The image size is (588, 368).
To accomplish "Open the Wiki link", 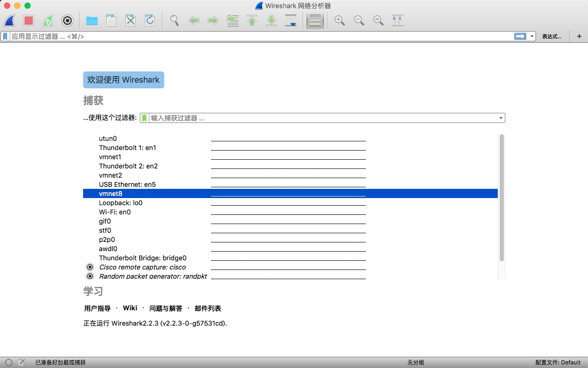I will (x=130, y=308).
